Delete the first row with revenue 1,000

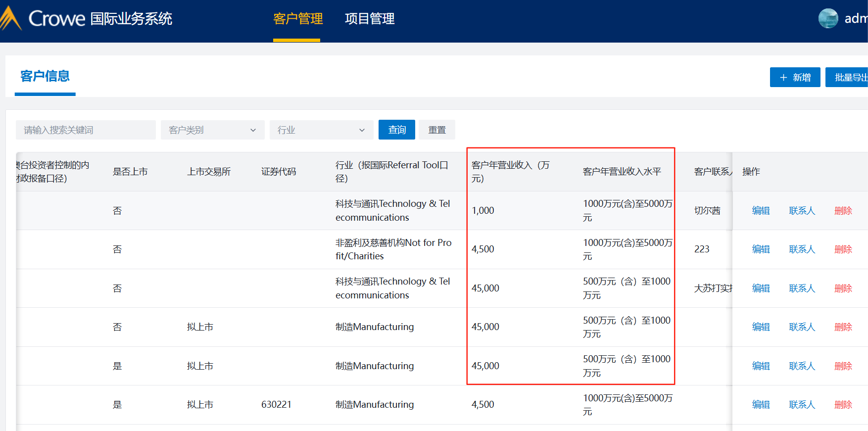pyautogui.click(x=843, y=211)
